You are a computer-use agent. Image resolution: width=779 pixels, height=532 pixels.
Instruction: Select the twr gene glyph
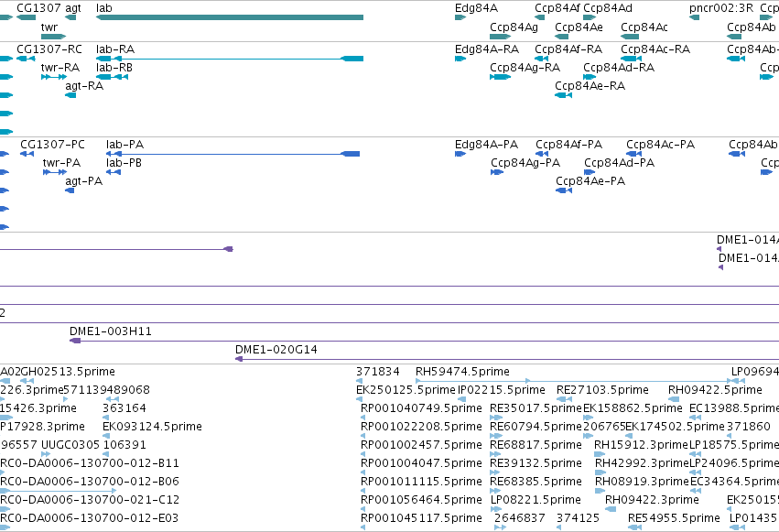pyautogui.click(x=54, y=37)
